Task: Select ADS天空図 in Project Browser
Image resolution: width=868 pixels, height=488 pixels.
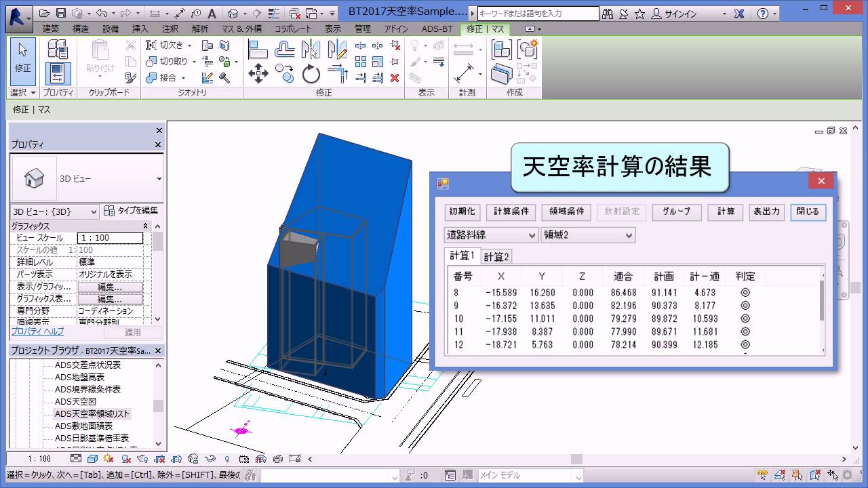Action: [x=75, y=401]
